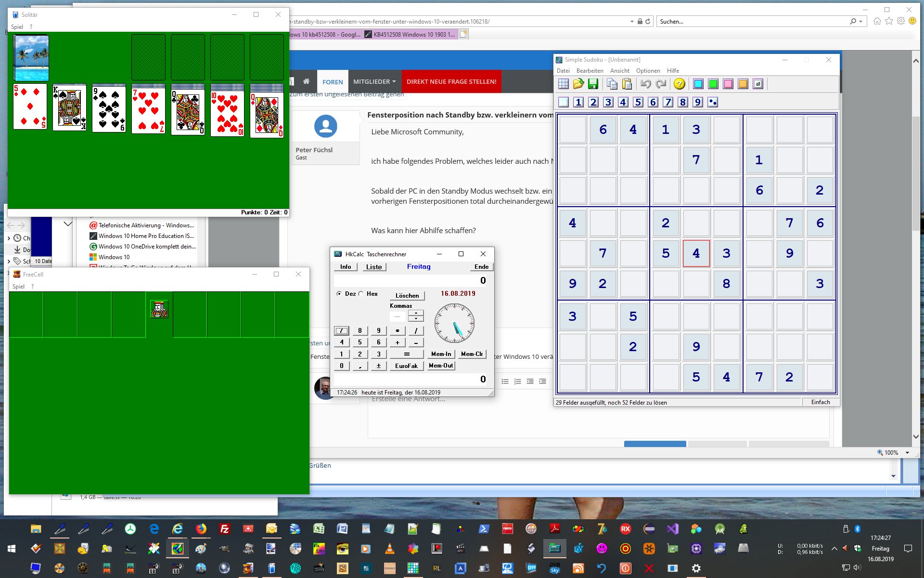Viewport: 924px width, 578px height.
Task: Toggle number 5 selector in Sudoku toolbar
Action: point(638,102)
